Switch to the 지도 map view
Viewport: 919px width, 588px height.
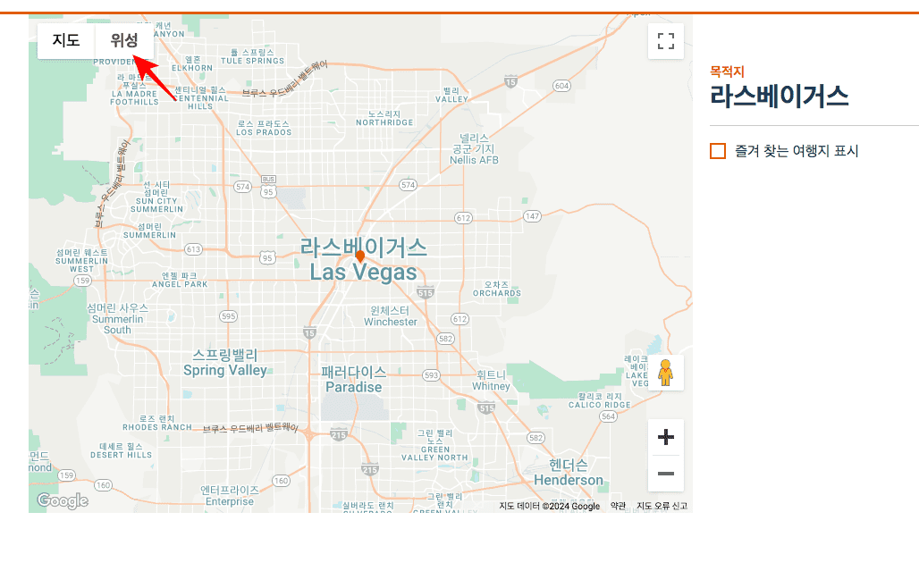coord(66,40)
